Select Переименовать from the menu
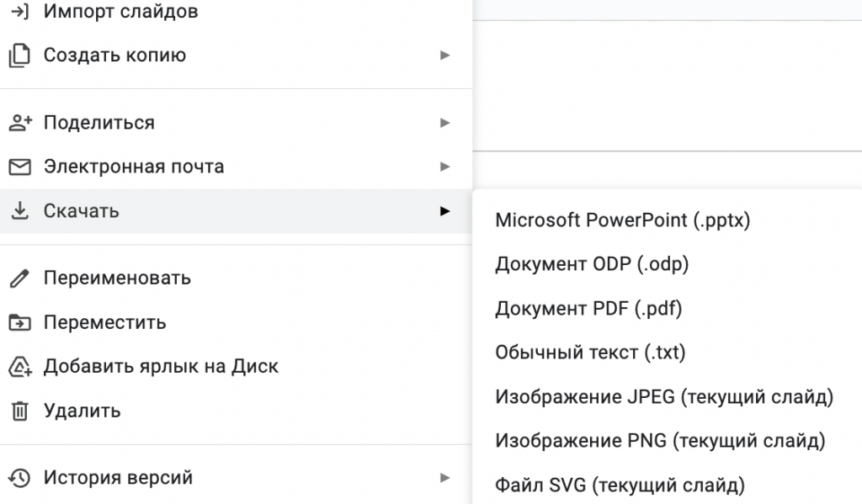This screenshot has height=504, width=862. (118, 278)
